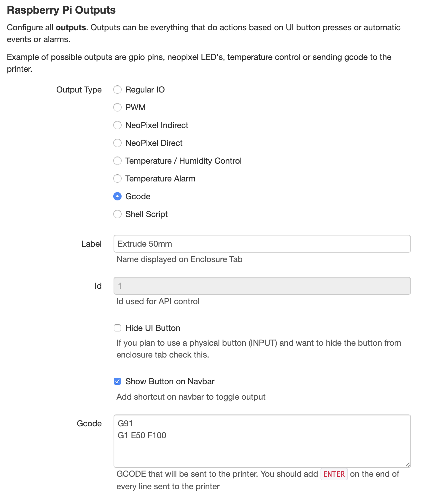The width and height of the screenshot is (424, 504).
Task: Click the G1 E50 F100 line
Action: [x=142, y=436]
